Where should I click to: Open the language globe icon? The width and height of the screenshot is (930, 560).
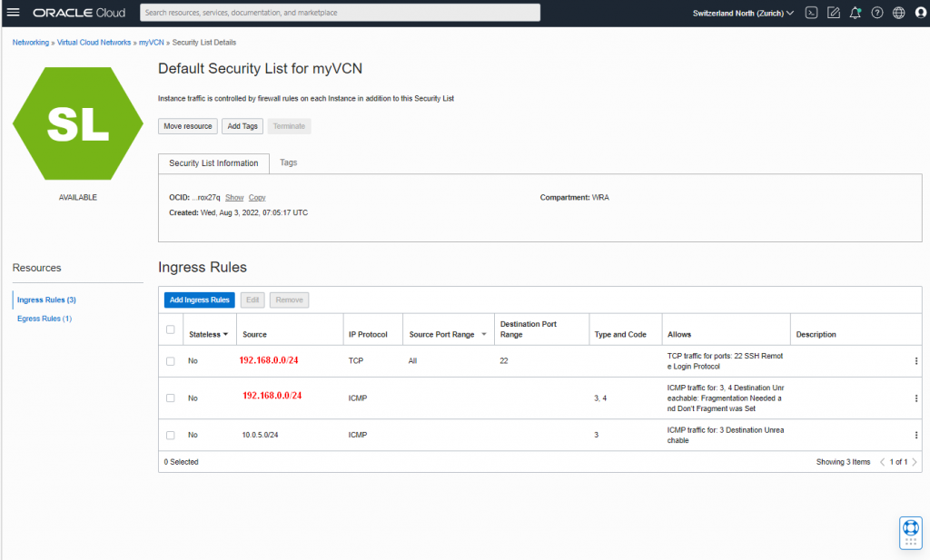(899, 13)
